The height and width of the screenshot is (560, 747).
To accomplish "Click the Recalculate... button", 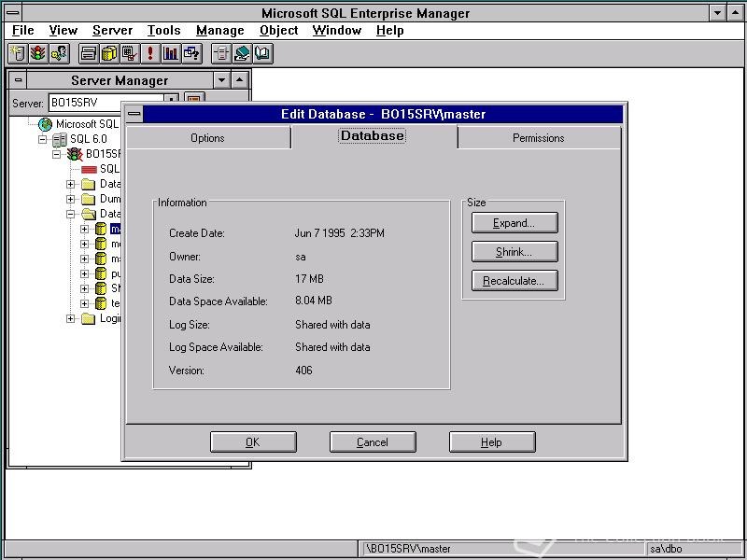I will click(514, 281).
